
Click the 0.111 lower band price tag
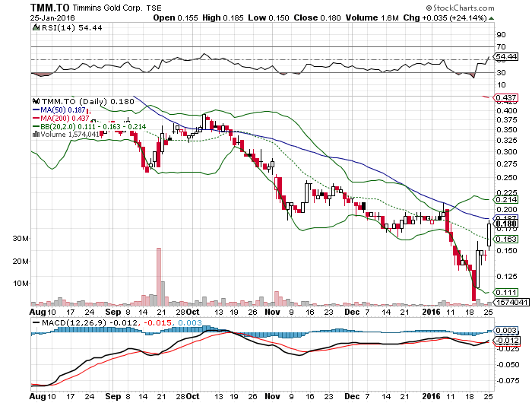[x=506, y=292]
